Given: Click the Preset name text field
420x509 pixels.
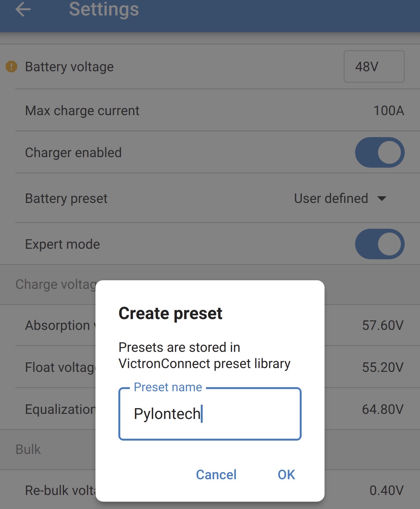Looking at the screenshot, I should coord(210,414).
